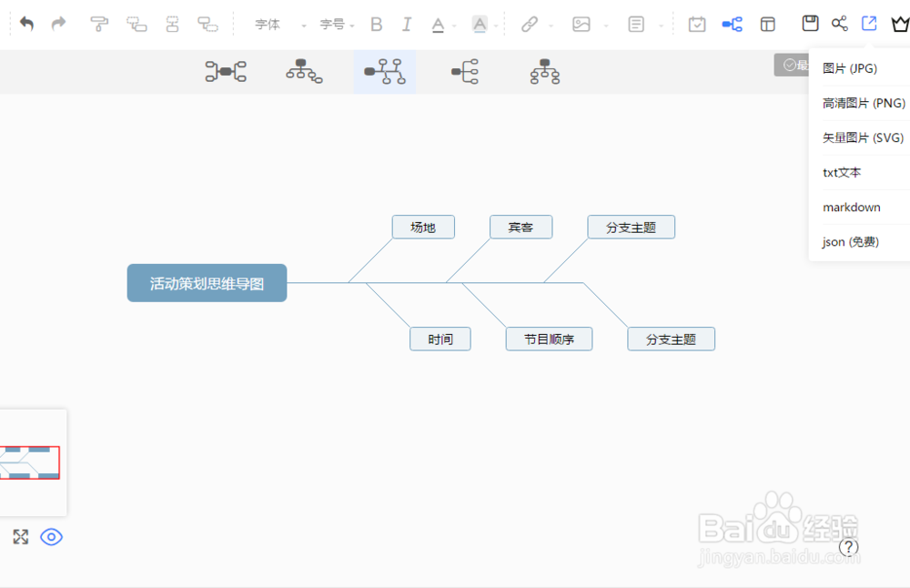
Task: Click the undo icon
Action: 26,23
